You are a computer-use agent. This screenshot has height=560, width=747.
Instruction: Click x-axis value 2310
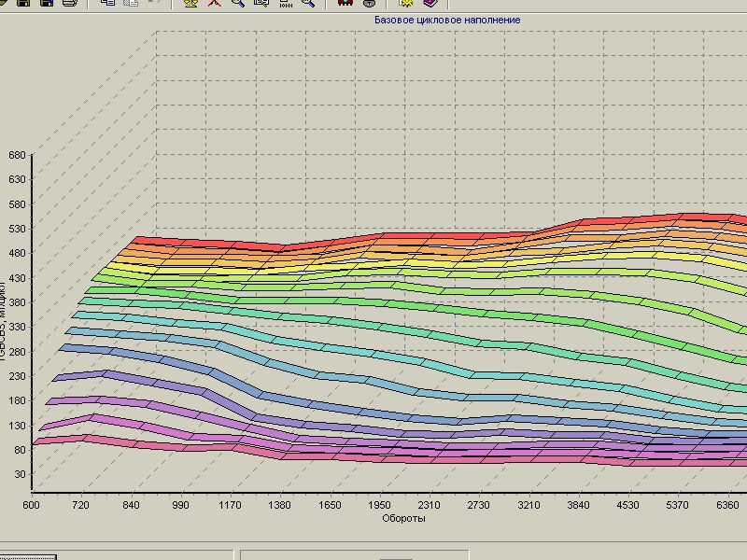430,505
